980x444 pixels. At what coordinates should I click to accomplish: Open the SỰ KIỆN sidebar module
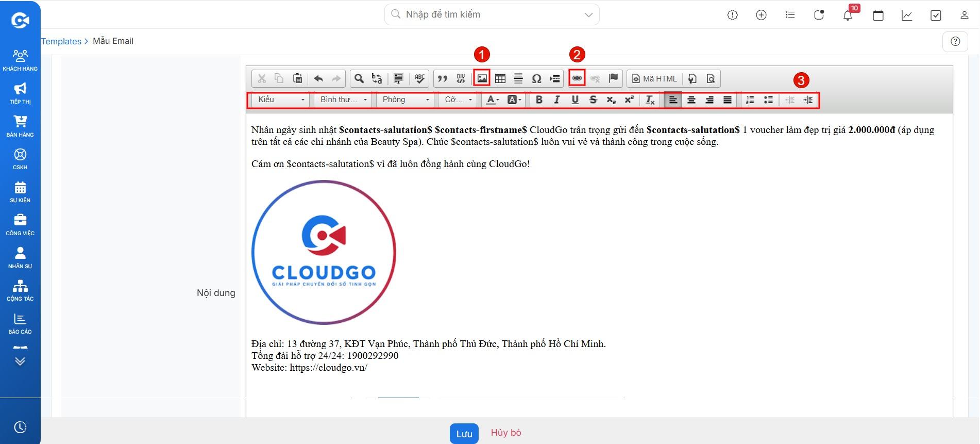coord(20,192)
